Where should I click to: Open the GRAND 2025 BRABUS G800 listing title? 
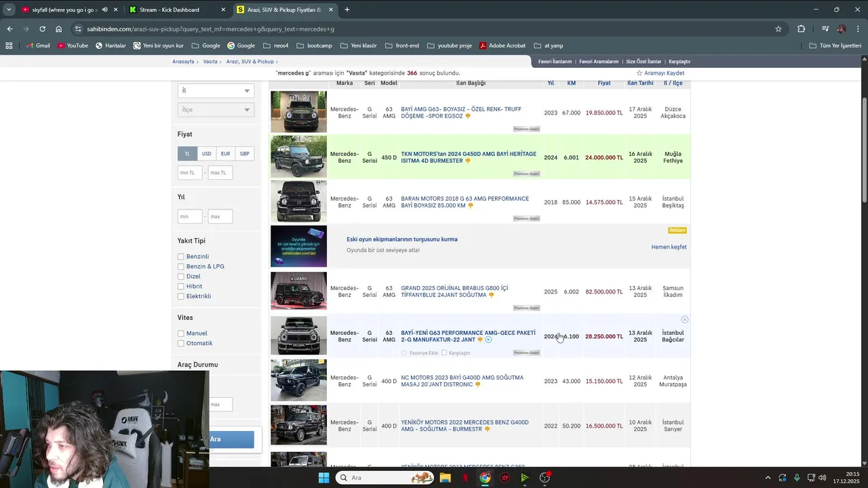(454, 291)
